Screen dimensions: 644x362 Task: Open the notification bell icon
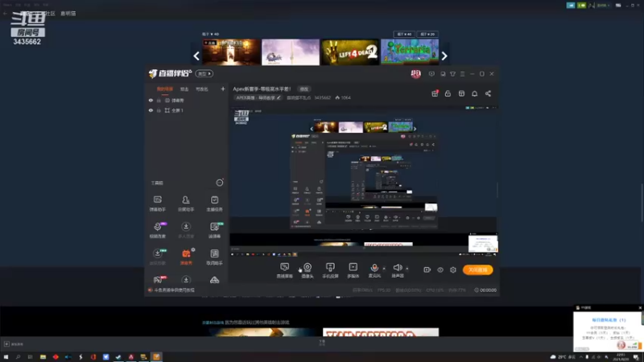pyautogui.click(x=474, y=93)
